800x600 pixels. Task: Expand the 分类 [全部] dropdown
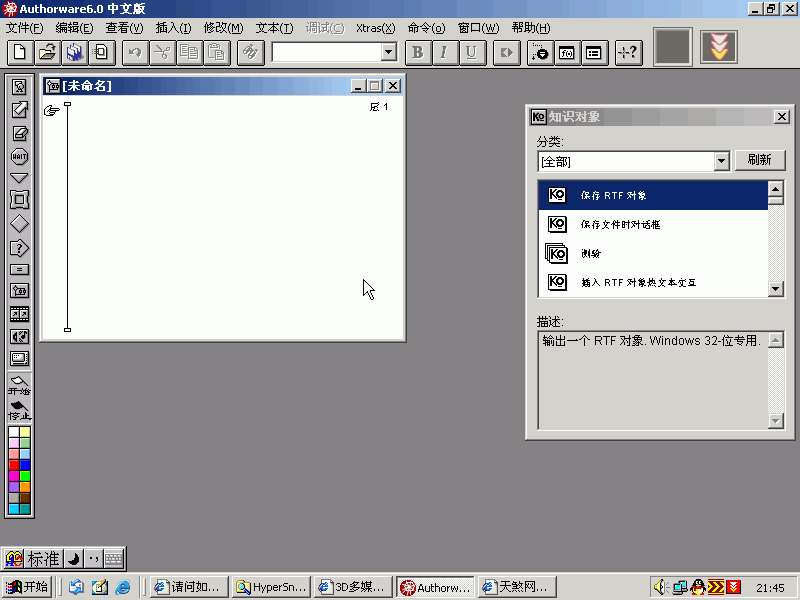coord(721,162)
